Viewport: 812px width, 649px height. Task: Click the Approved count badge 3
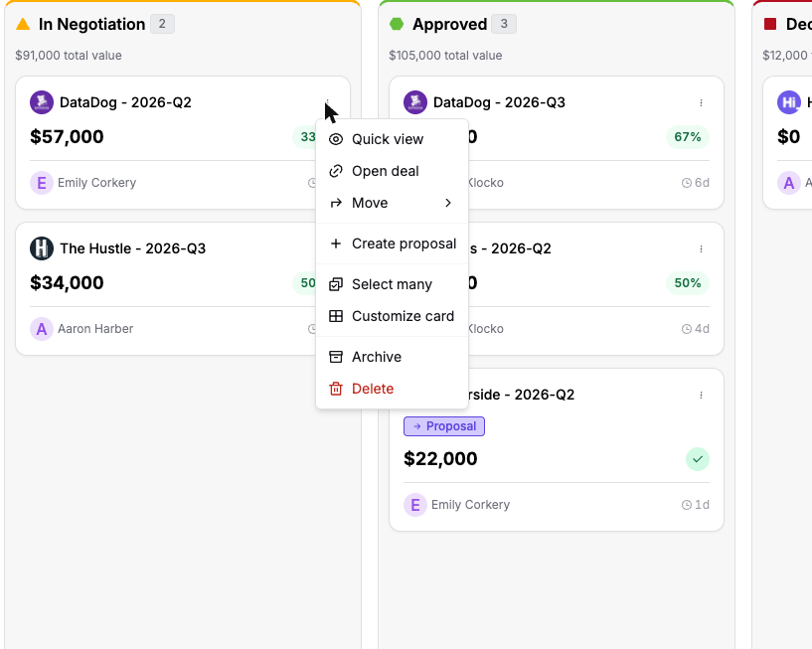[504, 24]
